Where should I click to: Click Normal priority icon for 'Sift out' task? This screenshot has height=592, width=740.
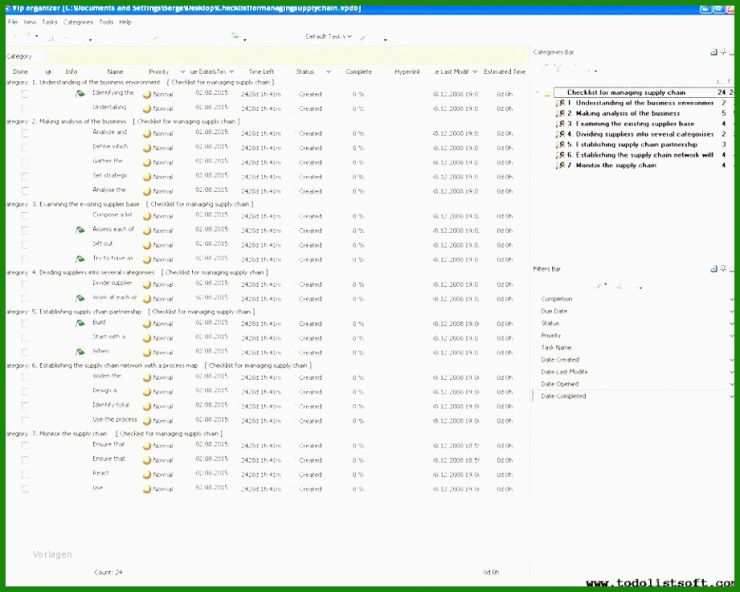(x=147, y=245)
